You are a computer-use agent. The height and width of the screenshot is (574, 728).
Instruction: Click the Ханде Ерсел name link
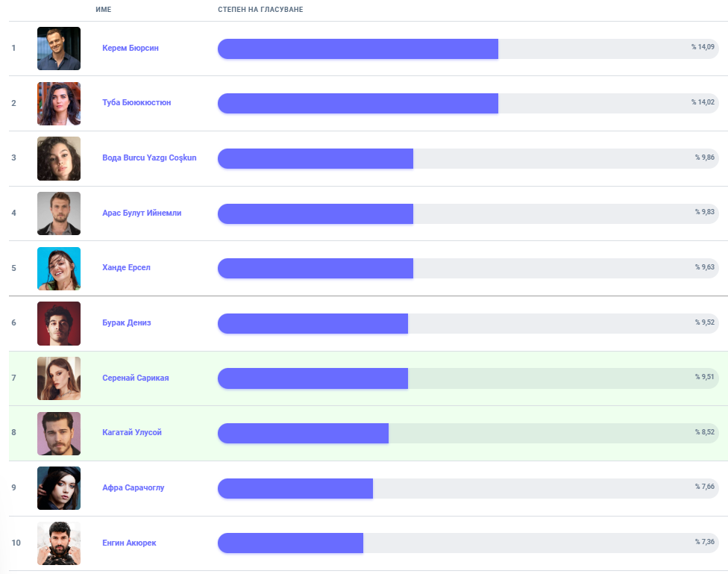pos(126,267)
